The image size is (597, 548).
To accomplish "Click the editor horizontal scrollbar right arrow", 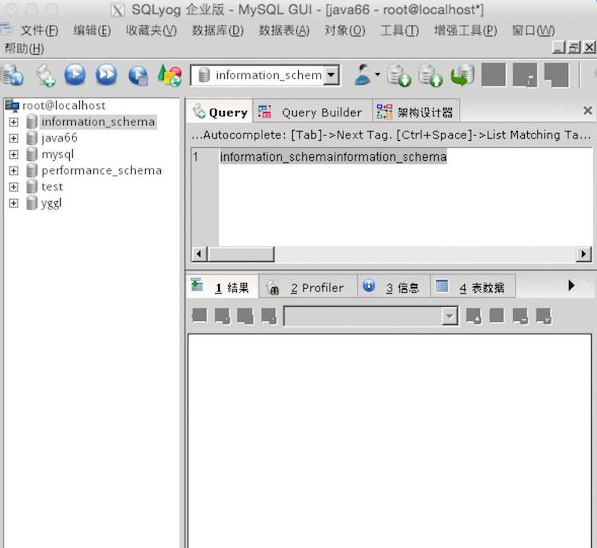I will [x=584, y=254].
